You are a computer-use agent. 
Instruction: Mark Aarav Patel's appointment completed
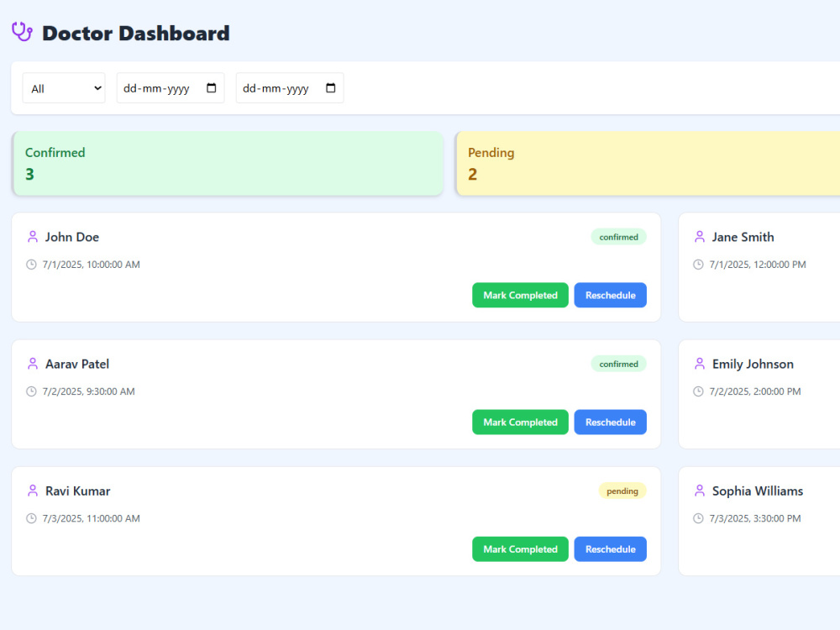[x=520, y=423]
